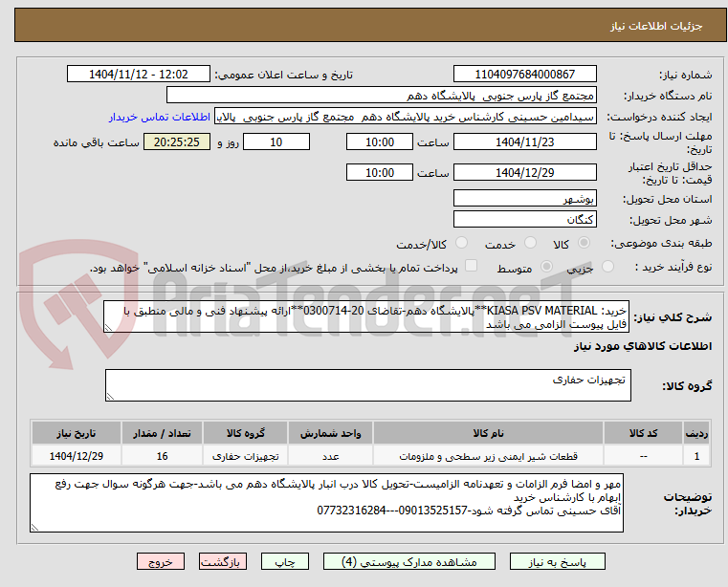Click resize handle of description textbox
This screenshot has width=728, height=587.
point(109,328)
